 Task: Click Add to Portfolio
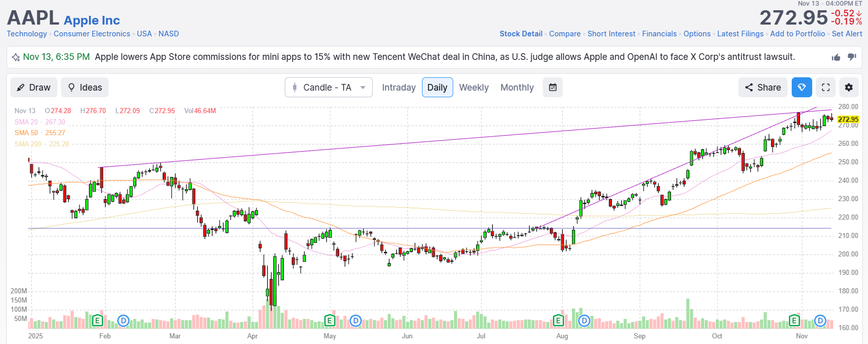pyautogui.click(x=798, y=34)
